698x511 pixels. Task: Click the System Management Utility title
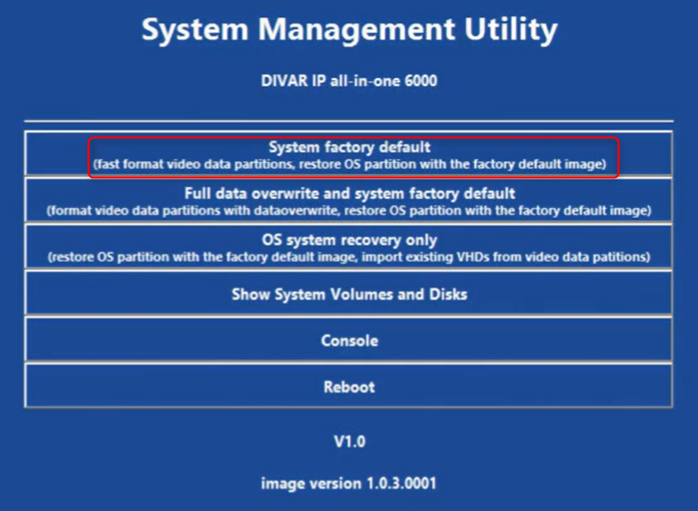[349, 30]
